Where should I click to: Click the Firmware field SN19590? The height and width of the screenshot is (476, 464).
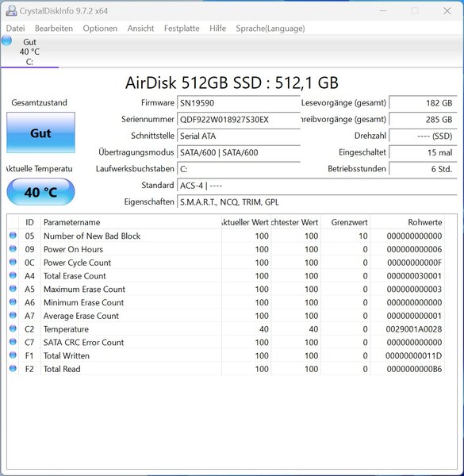click(x=239, y=103)
